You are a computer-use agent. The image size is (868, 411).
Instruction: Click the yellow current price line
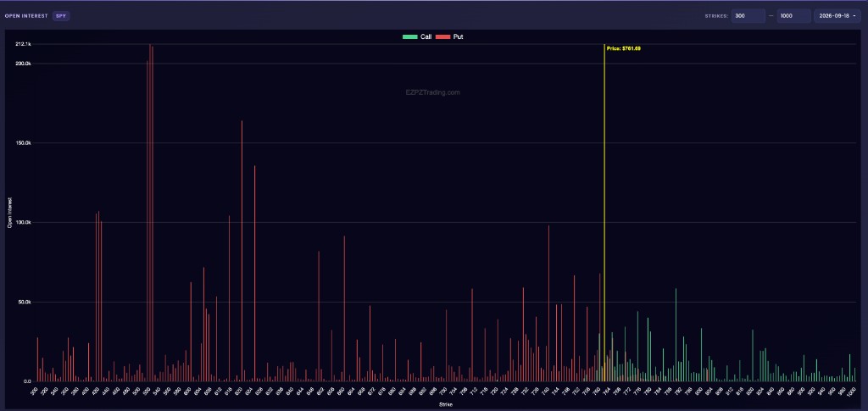(604, 213)
